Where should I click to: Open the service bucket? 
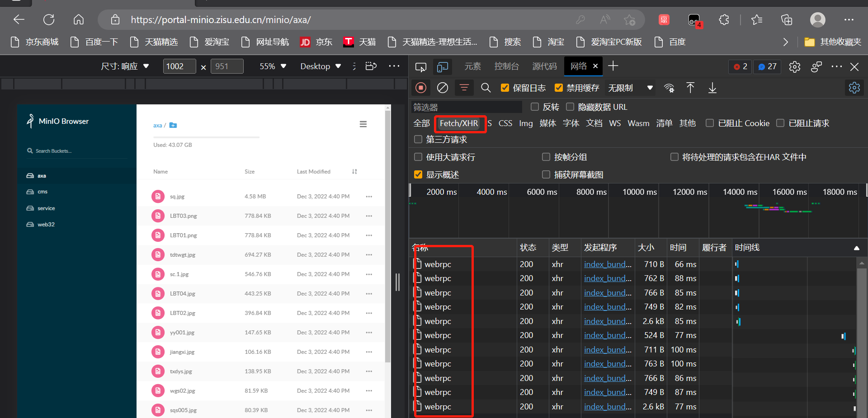76,208
